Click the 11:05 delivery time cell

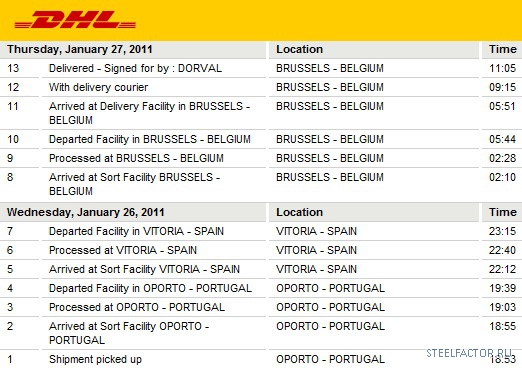pos(502,68)
